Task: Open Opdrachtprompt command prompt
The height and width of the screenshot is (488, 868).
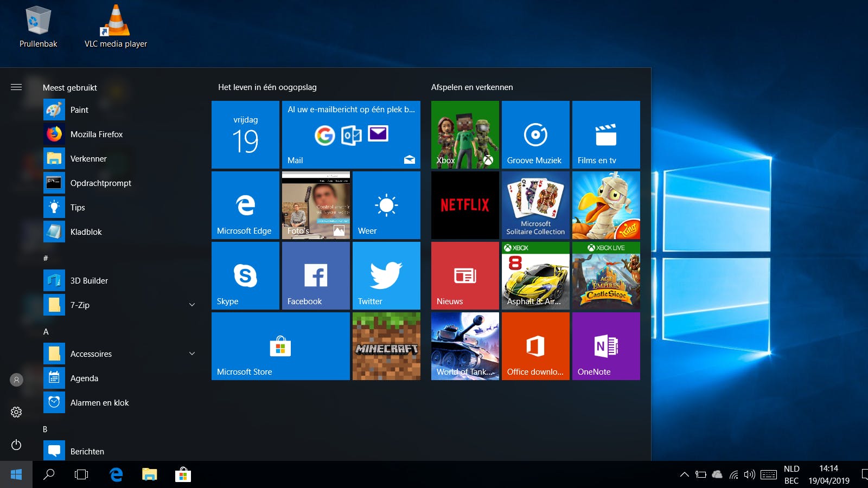Action: 119,183
